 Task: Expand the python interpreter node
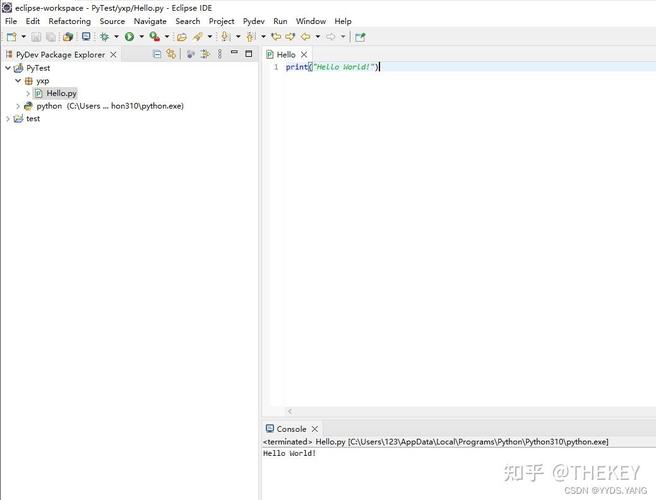[17, 106]
